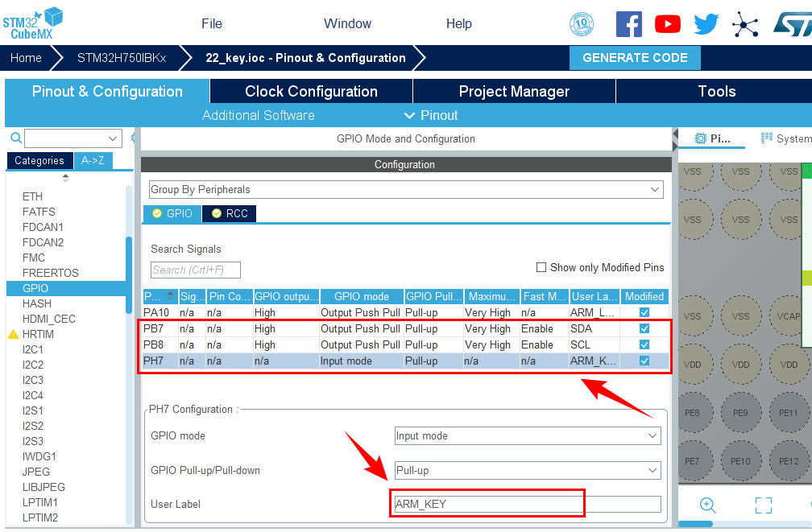812x532 pixels.
Task: Toggle Modified checkbox for PA10 row
Action: click(x=644, y=312)
